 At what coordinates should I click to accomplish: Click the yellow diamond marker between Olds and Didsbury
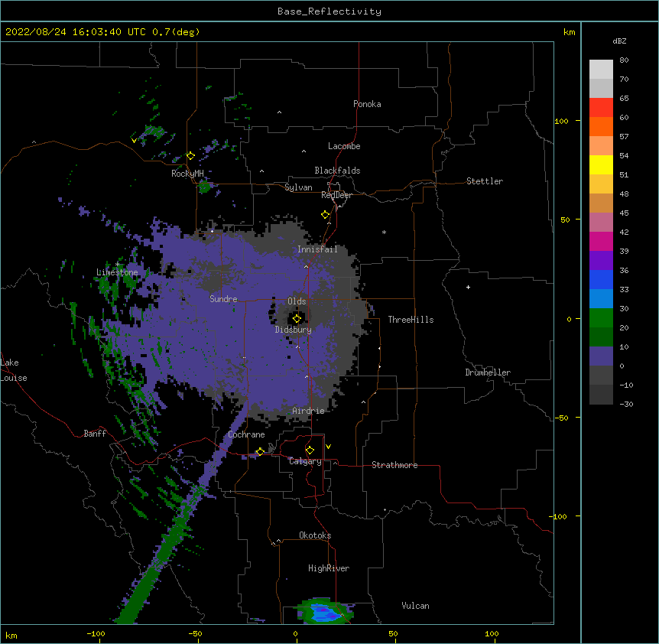297,318
